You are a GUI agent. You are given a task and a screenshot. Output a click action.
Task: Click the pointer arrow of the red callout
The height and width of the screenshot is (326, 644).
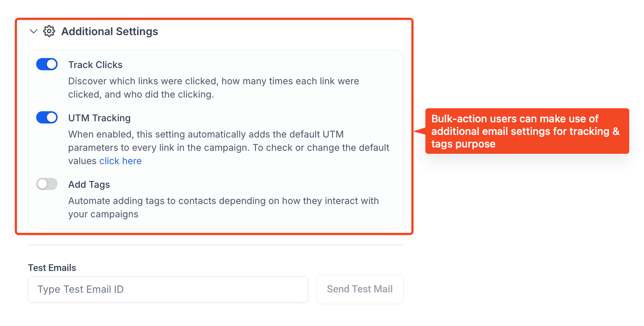click(x=419, y=131)
